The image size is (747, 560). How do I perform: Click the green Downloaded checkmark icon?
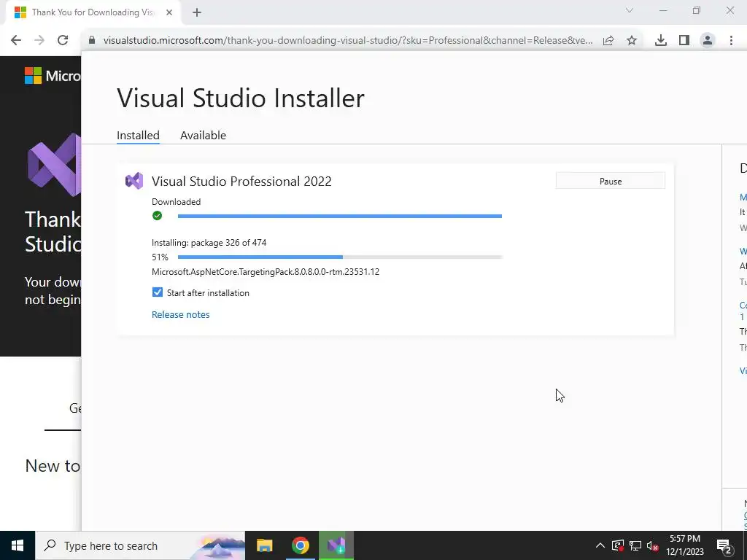point(158,216)
